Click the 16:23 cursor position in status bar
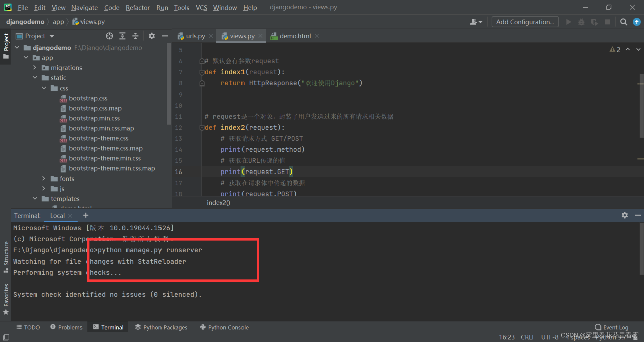 (507, 337)
